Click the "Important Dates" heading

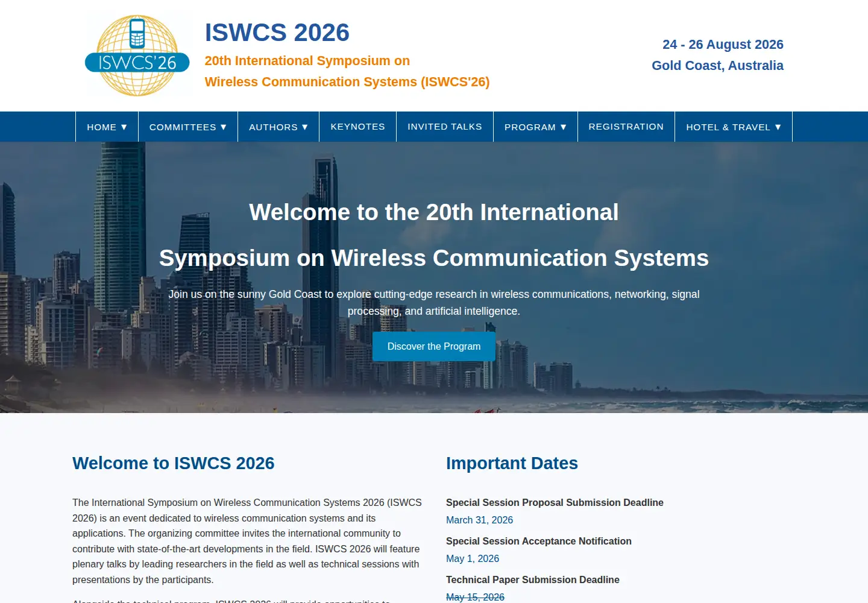512,463
